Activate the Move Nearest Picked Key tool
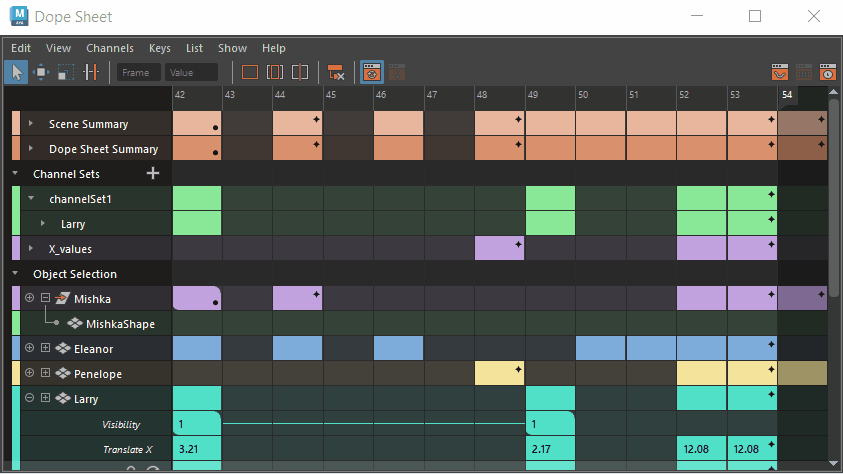This screenshot has width=843, height=474. [x=41, y=72]
